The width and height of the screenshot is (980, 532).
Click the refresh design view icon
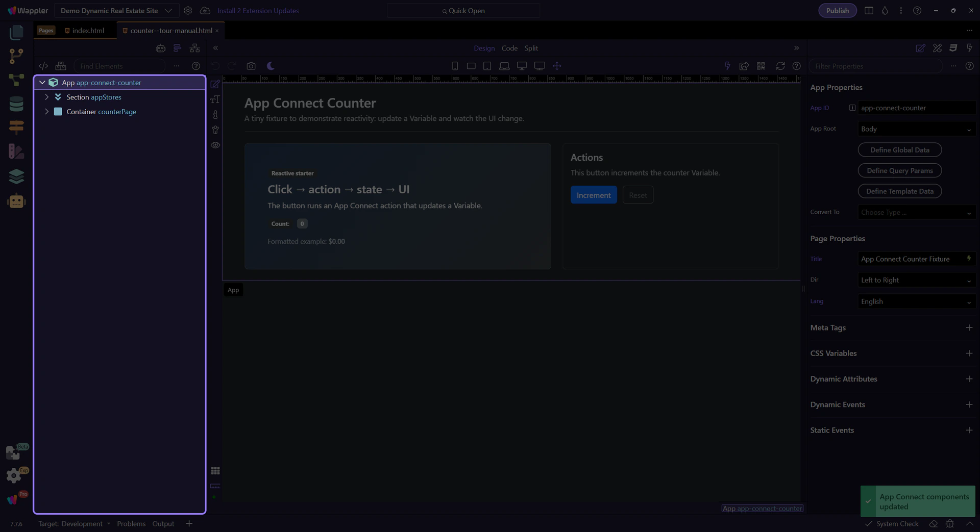[780, 66]
